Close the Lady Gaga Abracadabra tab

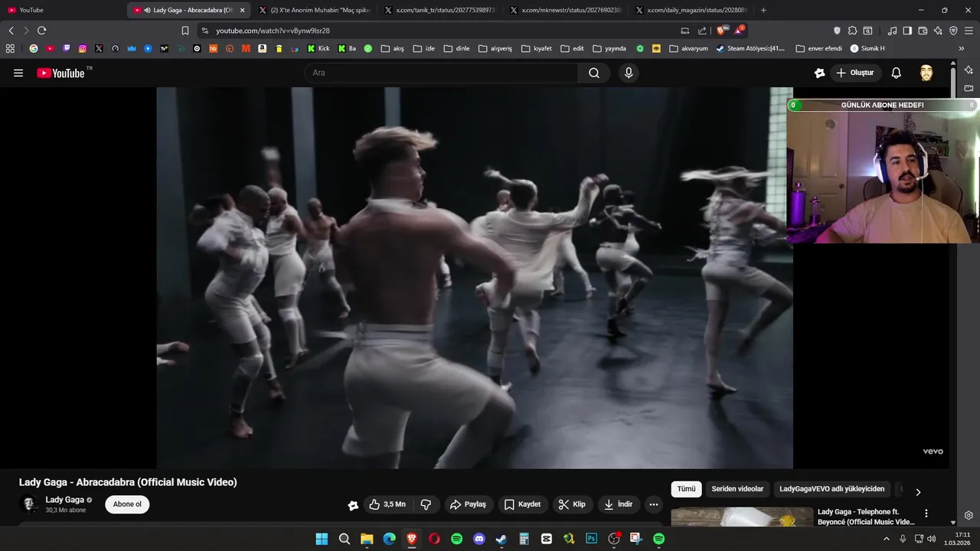[243, 10]
